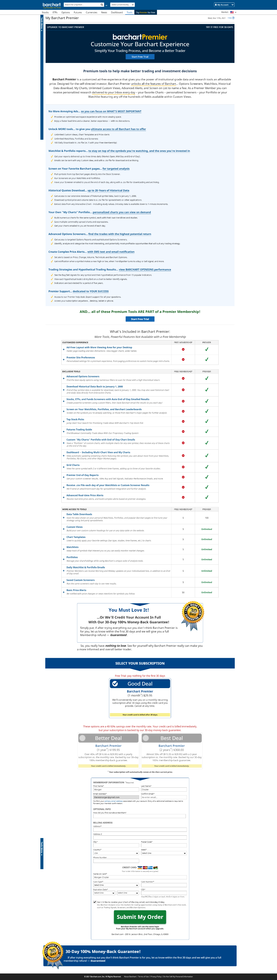
Task: Click the symbol search field
Action: (82, 5)
